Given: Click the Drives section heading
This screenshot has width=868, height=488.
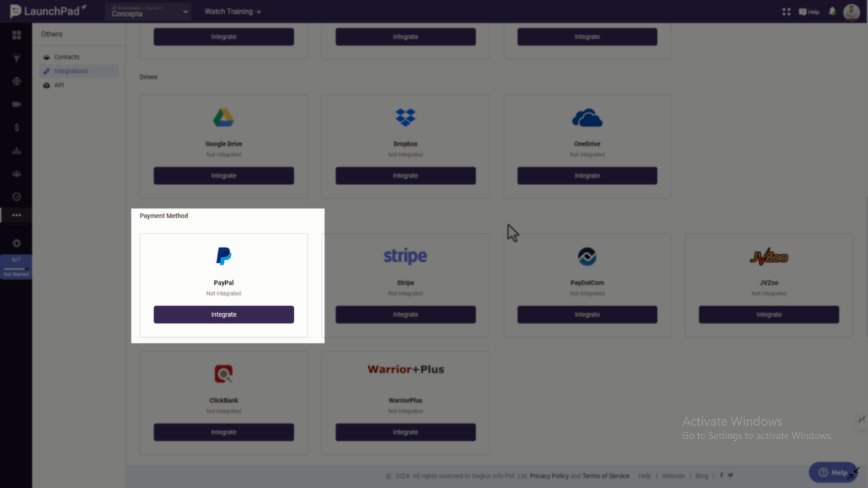Looking at the screenshot, I should 148,77.
